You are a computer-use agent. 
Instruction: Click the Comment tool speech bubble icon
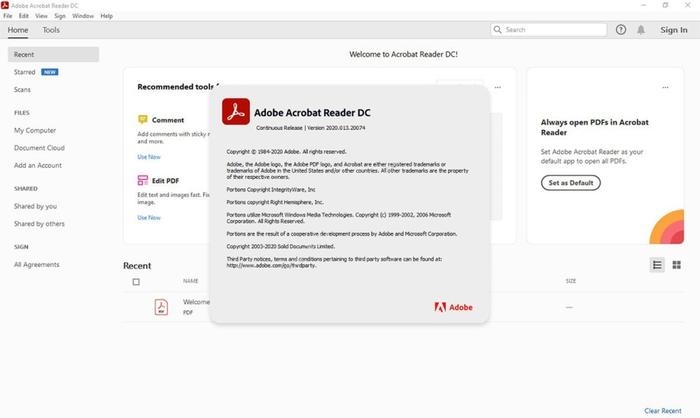[143, 120]
